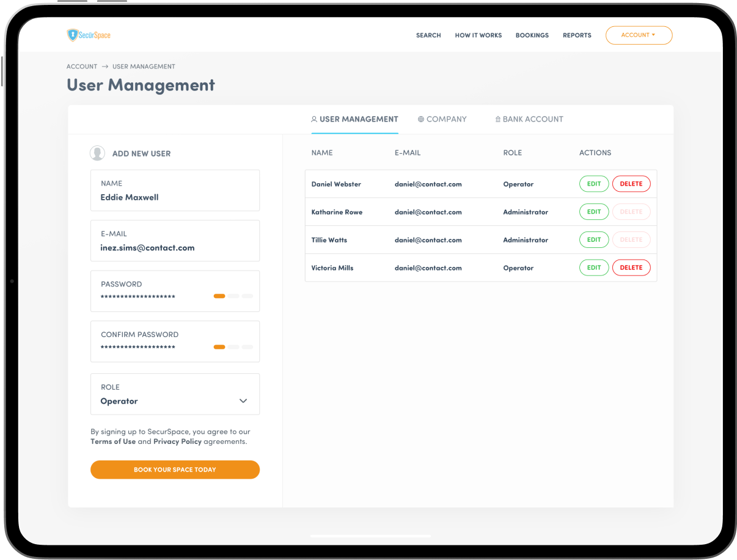Open the Account dropdown menu

click(x=639, y=35)
